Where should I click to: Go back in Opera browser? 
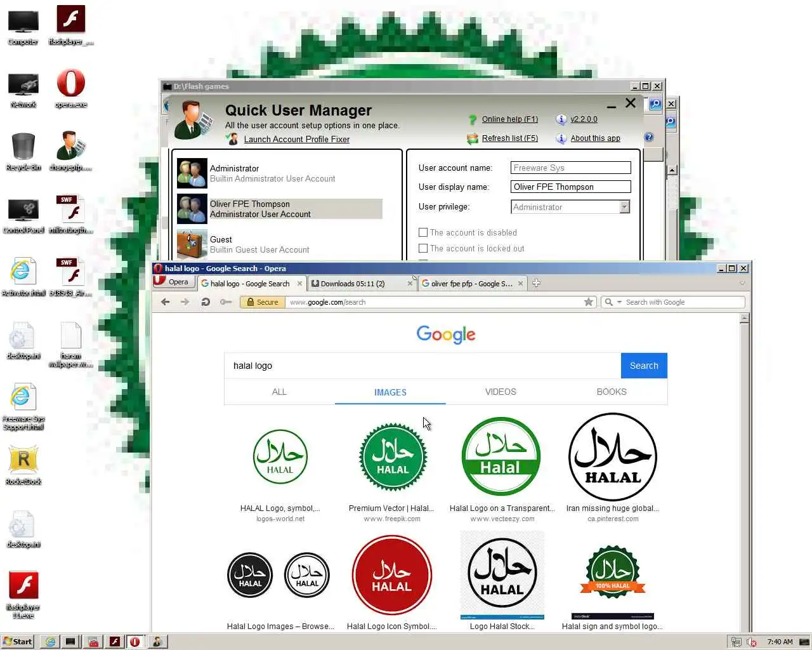point(166,302)
